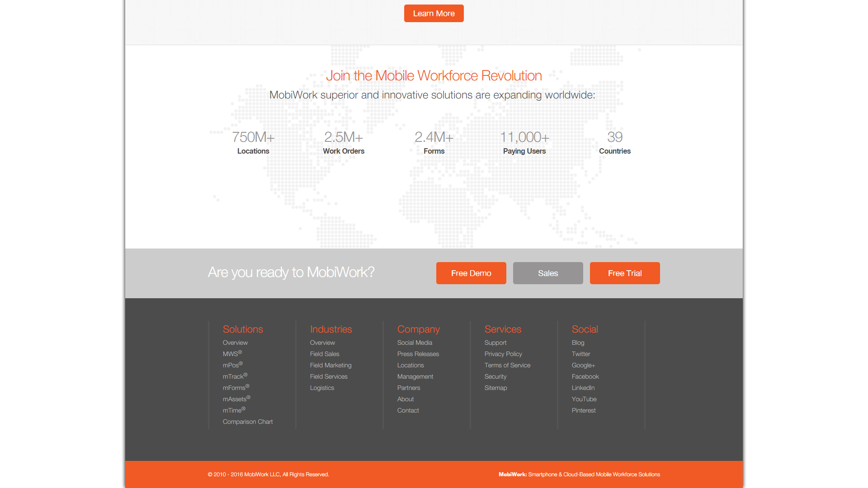Open the Locations footer link
This screenshot has width=868, height=488.
click(410, 365)
